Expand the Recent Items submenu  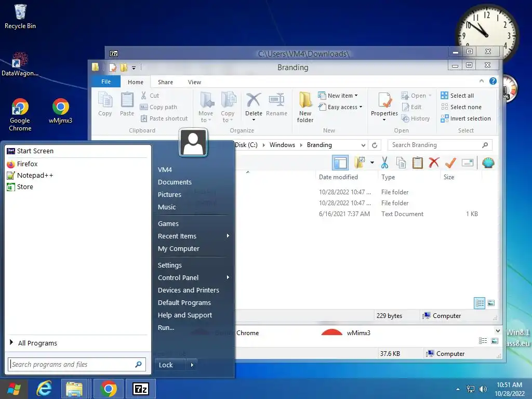(193, 236)
